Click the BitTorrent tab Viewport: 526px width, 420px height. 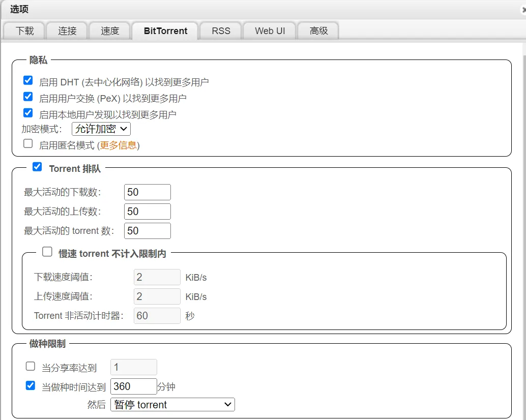(x=165, y=31)
